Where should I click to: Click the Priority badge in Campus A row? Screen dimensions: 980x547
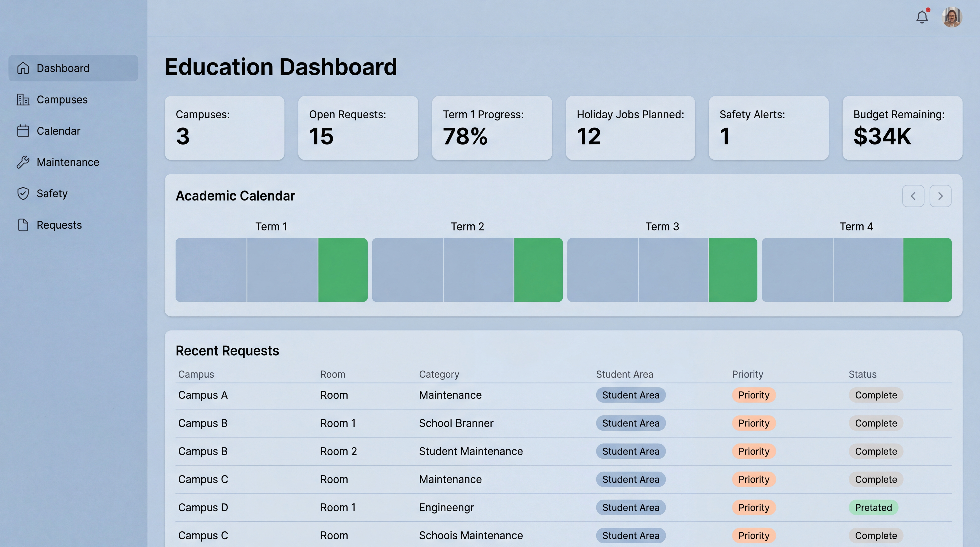pyautogui.click(x=754, y=395)
